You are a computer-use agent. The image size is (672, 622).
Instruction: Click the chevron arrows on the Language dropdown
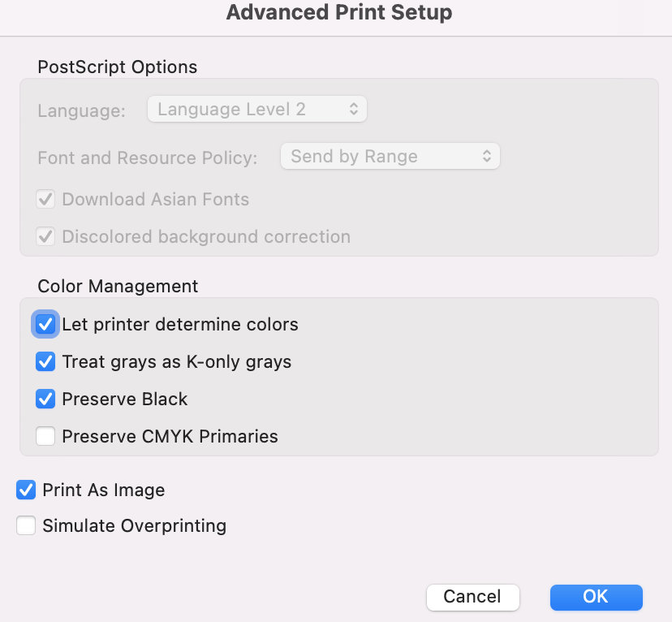(354, 109)
